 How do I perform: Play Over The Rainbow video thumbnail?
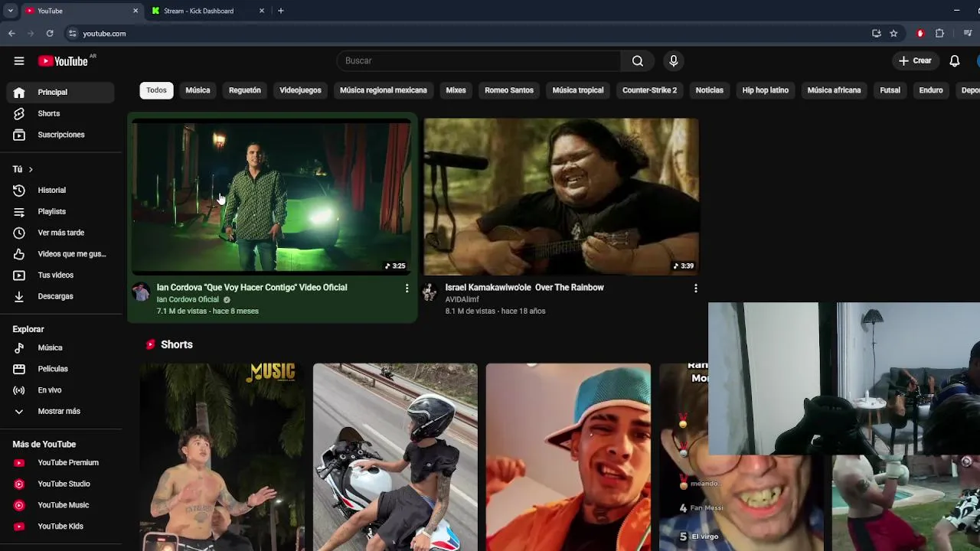tap(561, 197)
